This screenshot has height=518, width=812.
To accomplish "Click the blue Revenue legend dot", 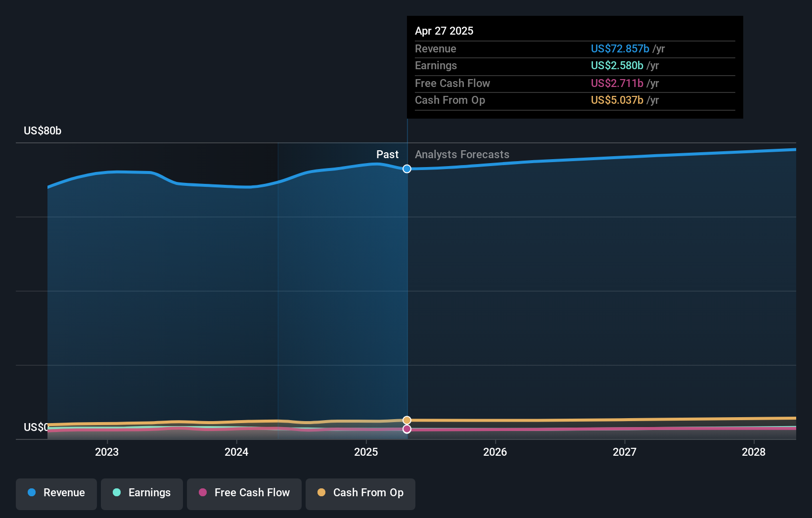I will click(x=32, y=492).
